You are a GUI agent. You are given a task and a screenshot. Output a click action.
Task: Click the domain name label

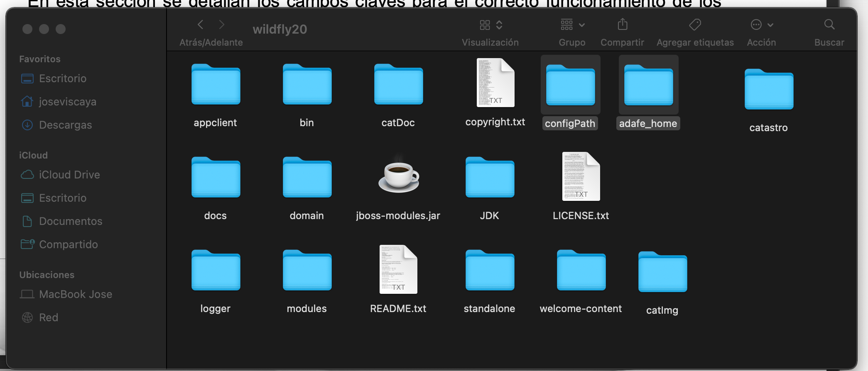point(306,216)
